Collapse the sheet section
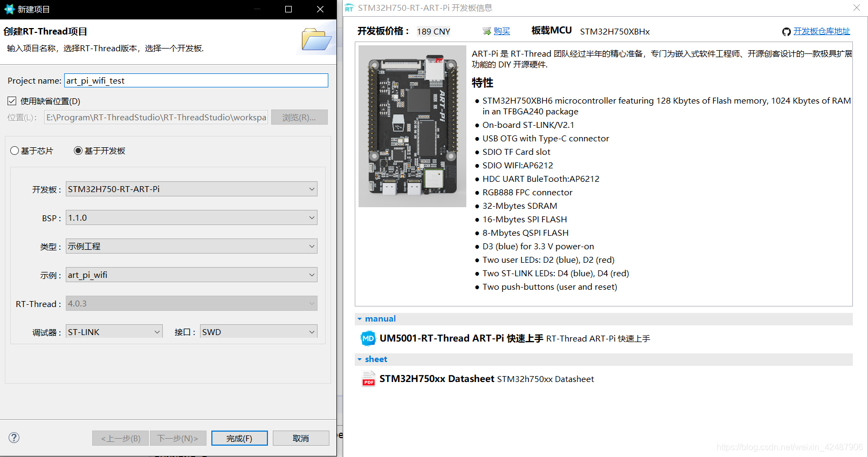 (360, 359)
